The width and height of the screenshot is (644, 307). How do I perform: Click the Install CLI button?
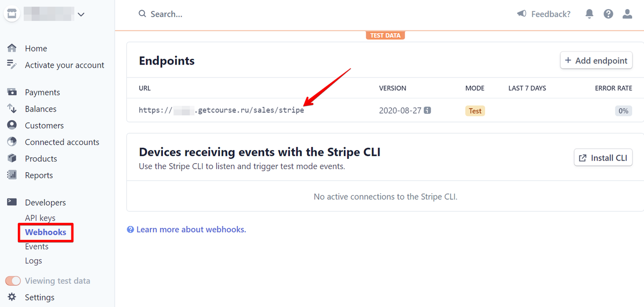tap(603, 158)
